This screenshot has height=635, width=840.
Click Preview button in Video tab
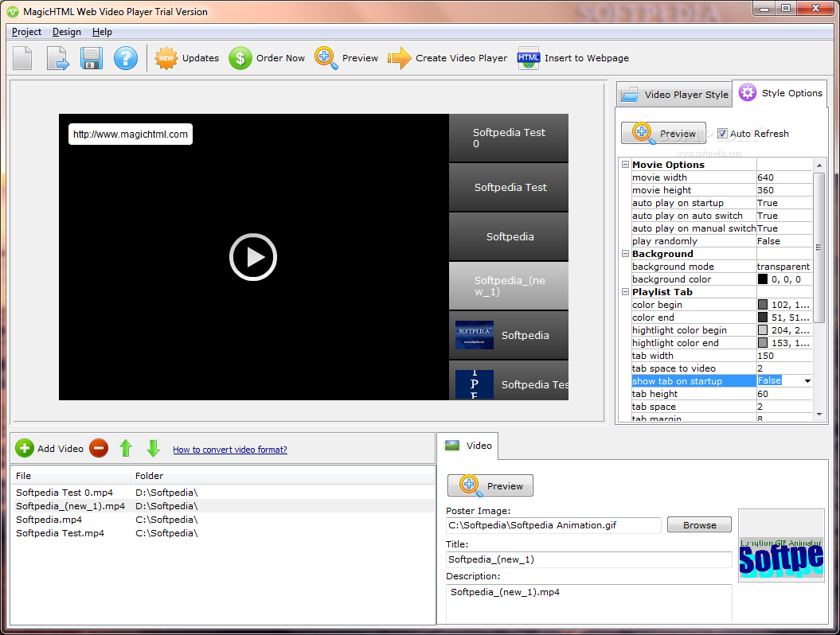pos(490,485)
